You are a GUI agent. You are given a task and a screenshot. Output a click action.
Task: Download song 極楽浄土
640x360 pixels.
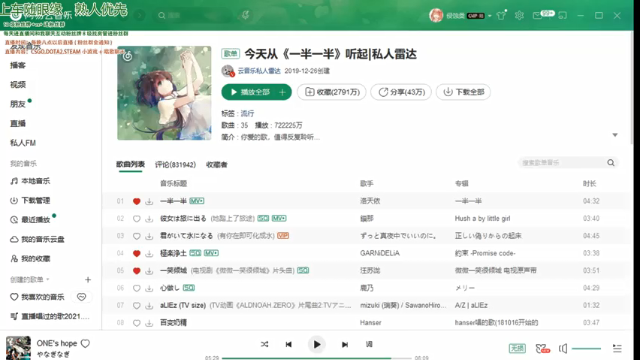point(149,253)
